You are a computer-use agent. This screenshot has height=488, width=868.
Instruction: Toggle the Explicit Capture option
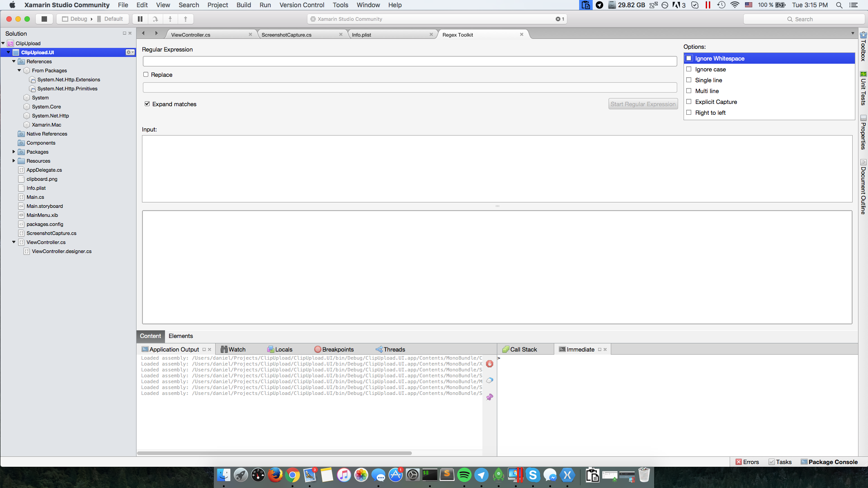click(x=689, y=102)
